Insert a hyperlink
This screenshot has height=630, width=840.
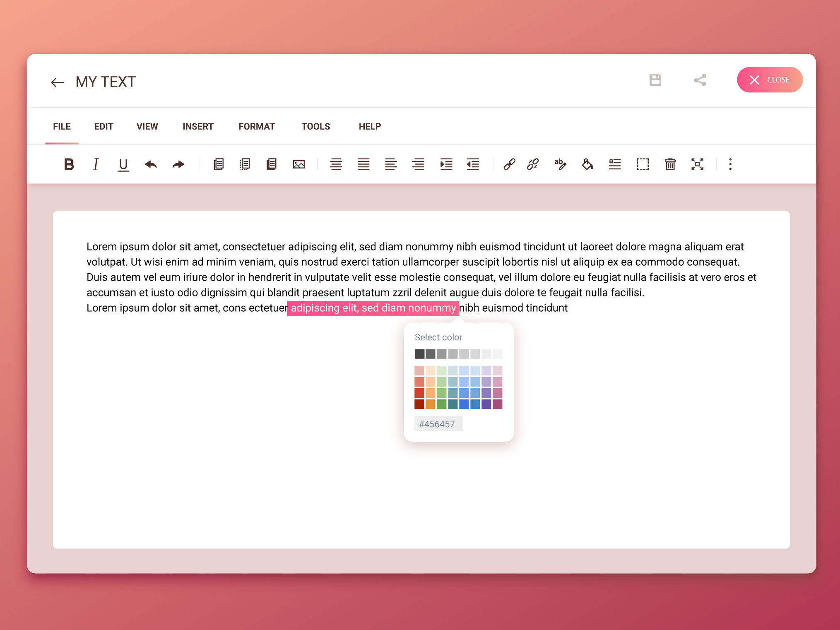pos(510,164)
